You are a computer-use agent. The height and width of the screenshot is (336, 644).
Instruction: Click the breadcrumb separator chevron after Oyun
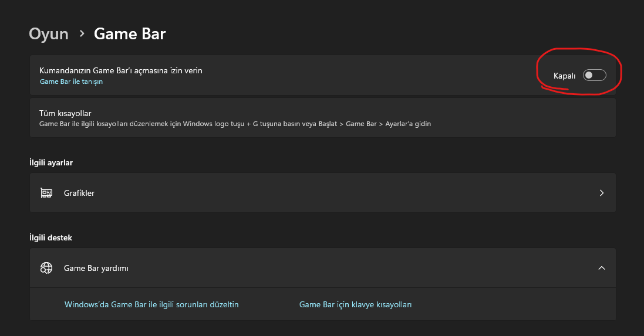pyautogui.click(x=82, y=33)
